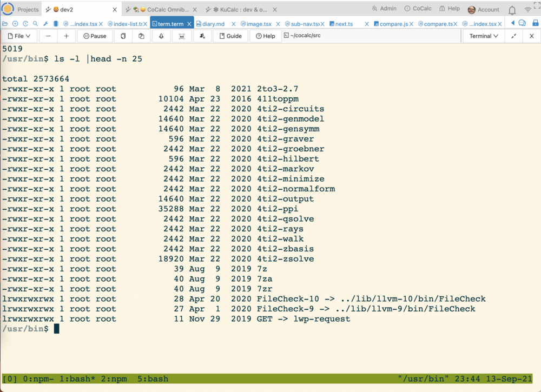Click the skull kill-terminal icon
This screenshot has height=392, width=541.
[x=182, y=36]
